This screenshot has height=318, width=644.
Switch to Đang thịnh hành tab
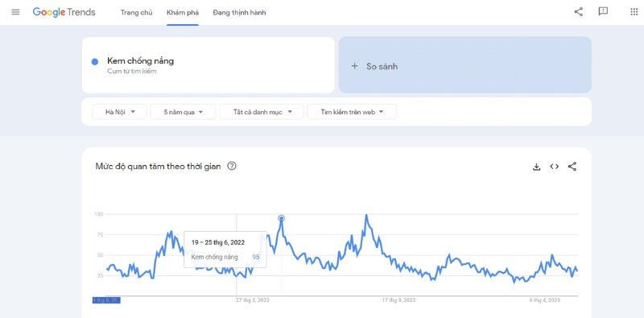pos(239,13)
